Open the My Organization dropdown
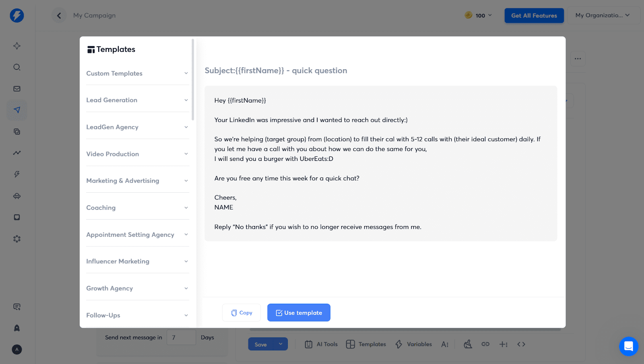This screenshot has width=644, height=364. [x=603, y=16]
